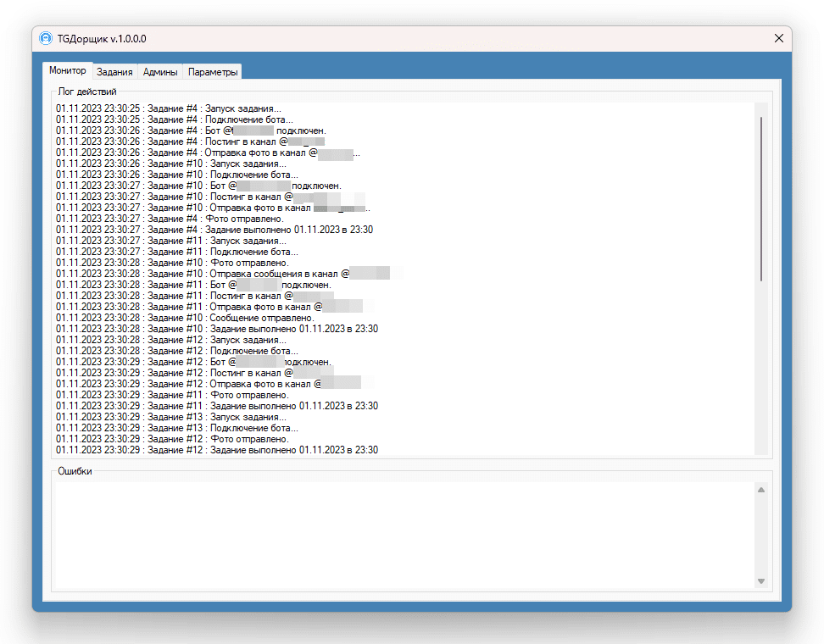The height and width of the screenshot is (644, 824).
Task: Click log line 'Задание #10 : Задание выполнено'
Action: (217, 329)
